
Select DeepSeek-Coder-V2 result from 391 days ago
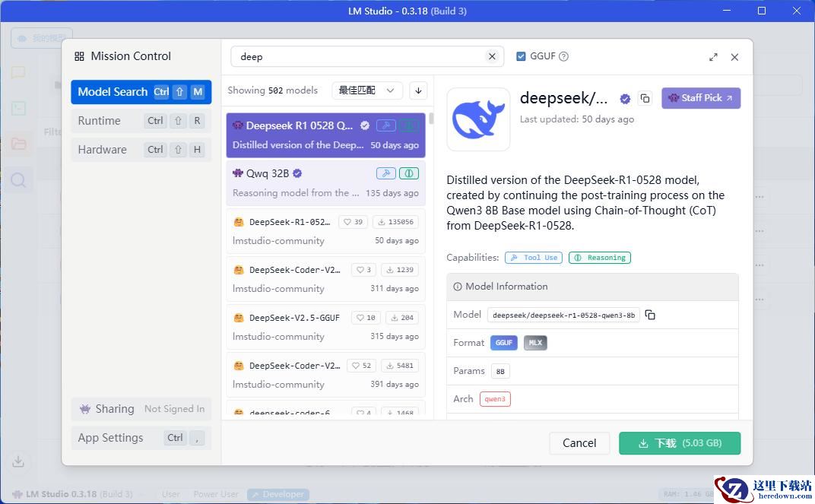click(x=325, y=375)
